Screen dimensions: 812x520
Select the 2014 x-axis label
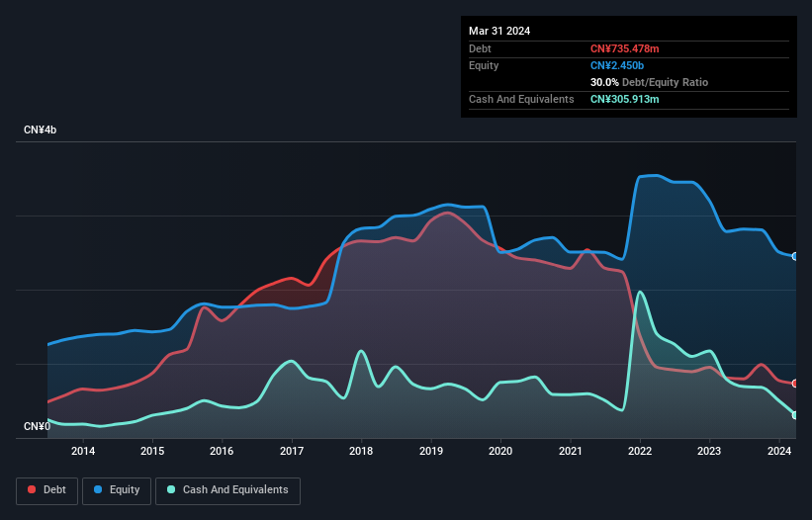(x=83, y=451)
